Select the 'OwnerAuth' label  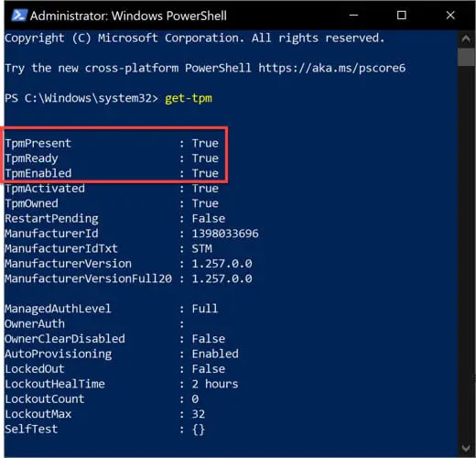click(35, 323)
